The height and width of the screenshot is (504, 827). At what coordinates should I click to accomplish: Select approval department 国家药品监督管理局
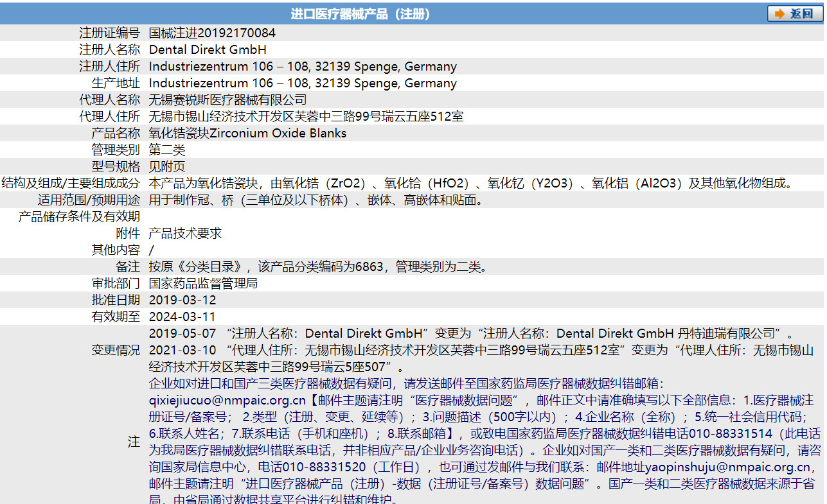[x=203, y=283]
